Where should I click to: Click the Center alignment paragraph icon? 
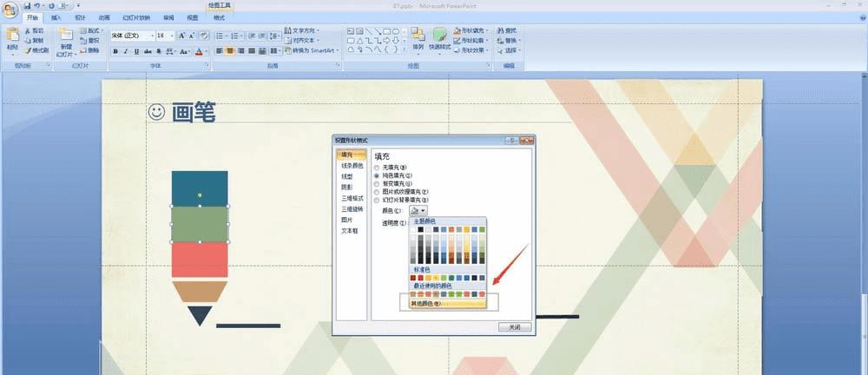pyautogui.click(x=230, y=51)
